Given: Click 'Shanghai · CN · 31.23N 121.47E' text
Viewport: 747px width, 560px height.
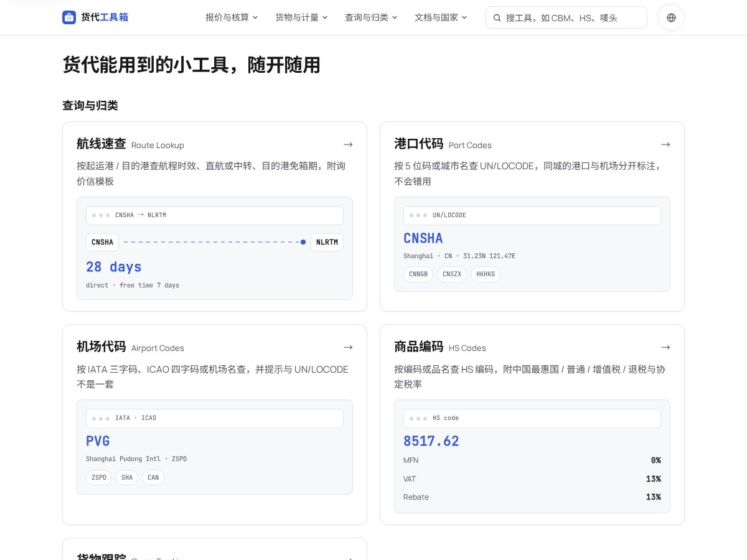Looking at the screenshot, I should click(x=459, y=256).
